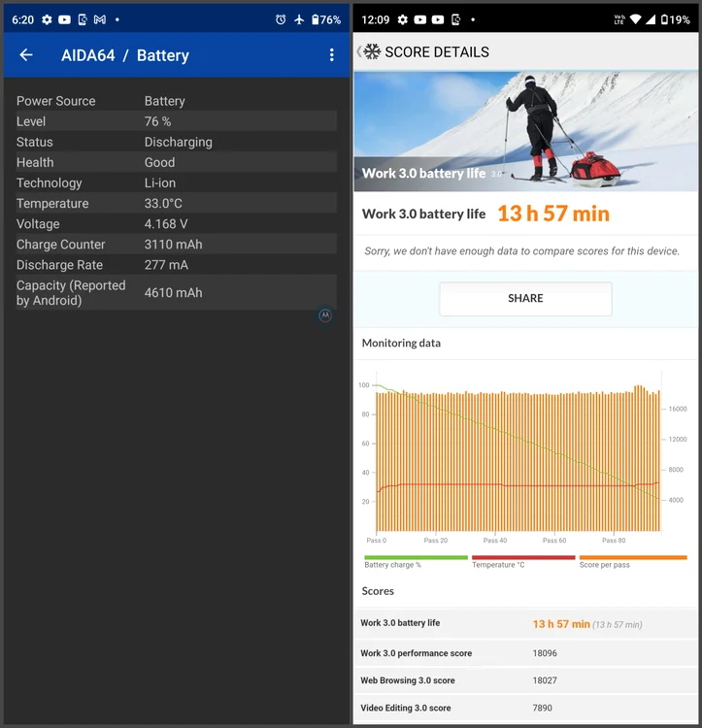702x728 pixels.
Task: Tap the Motorola logo watermark button
Action: coord(325,315)
